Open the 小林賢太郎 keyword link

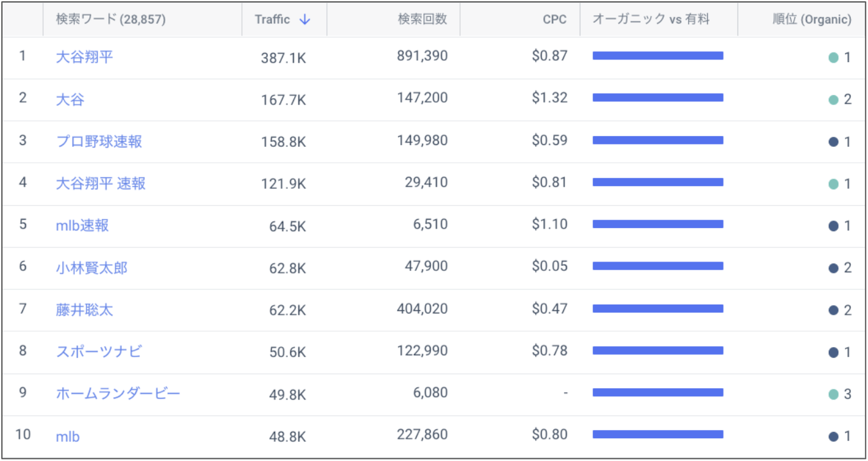point(91,268)
